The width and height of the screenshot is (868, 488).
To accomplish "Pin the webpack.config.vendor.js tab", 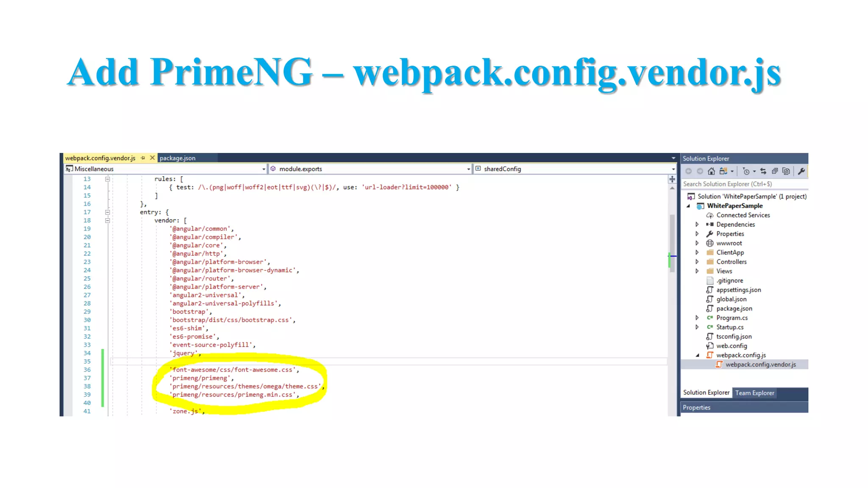I will 143,158.
